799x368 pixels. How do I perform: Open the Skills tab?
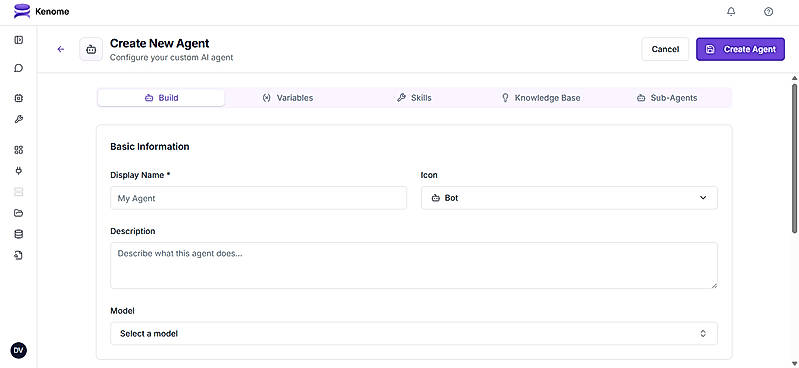[x=414, y=98]
